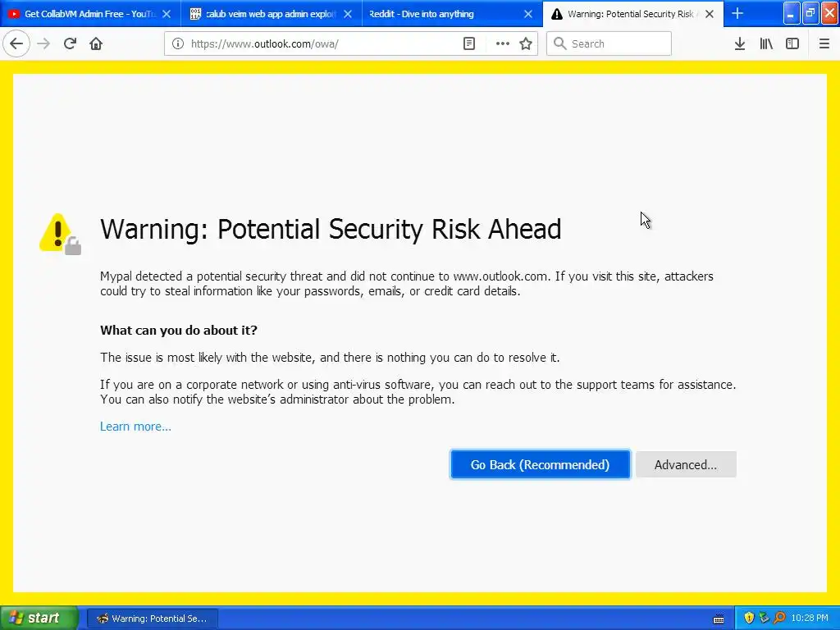
Task: Reload the current page
Action: pyautogui.click(x=70, y=43)
